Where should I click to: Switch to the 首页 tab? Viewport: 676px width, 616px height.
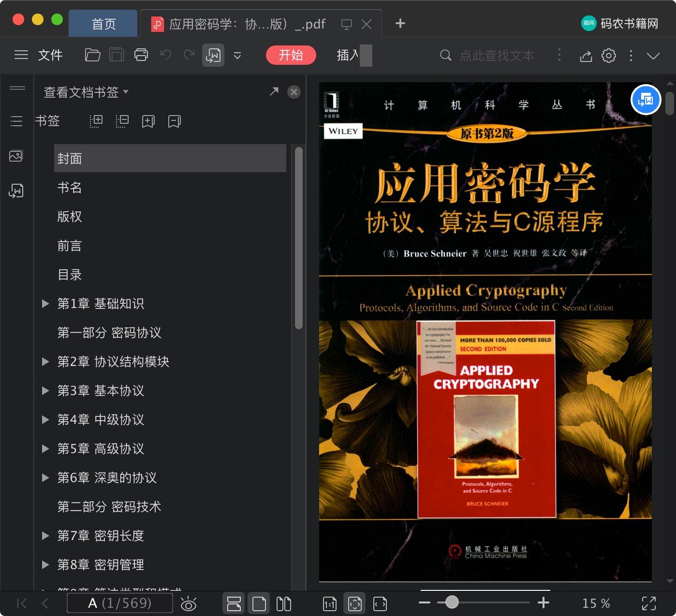coord(103,24)
